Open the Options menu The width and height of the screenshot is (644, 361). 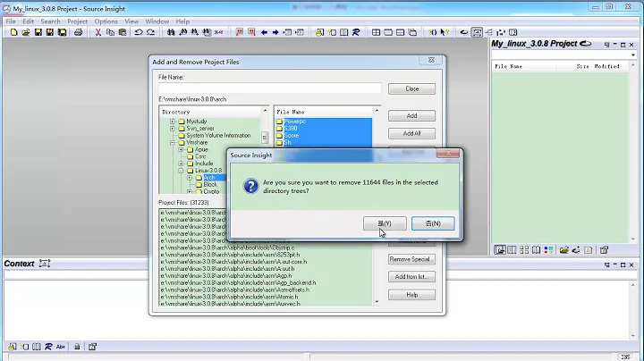pyautogui.click(x=106, y=21)
